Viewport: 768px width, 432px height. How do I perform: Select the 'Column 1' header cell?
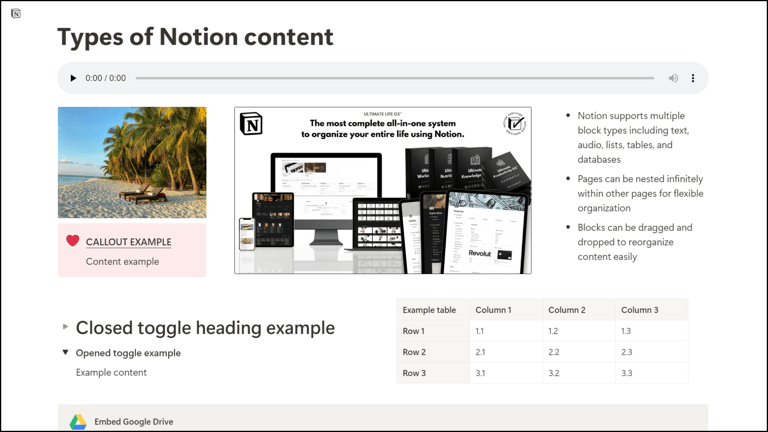click(506, 310)
